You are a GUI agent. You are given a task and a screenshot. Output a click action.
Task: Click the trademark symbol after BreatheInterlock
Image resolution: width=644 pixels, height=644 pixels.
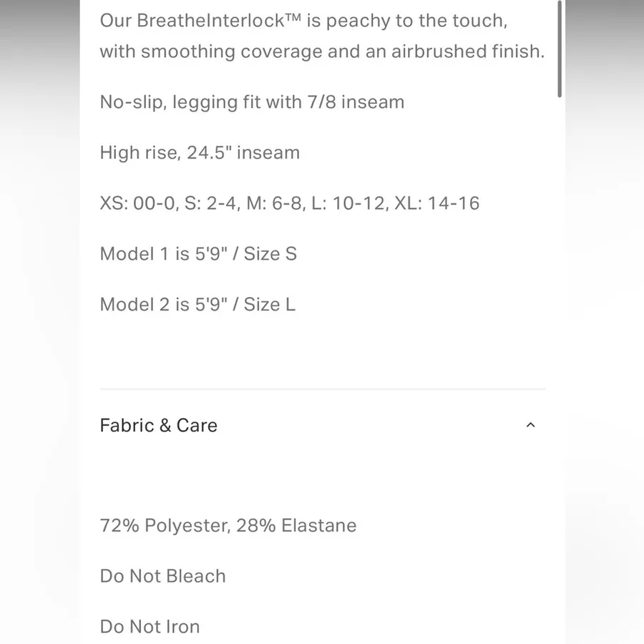tap(293, 18)
